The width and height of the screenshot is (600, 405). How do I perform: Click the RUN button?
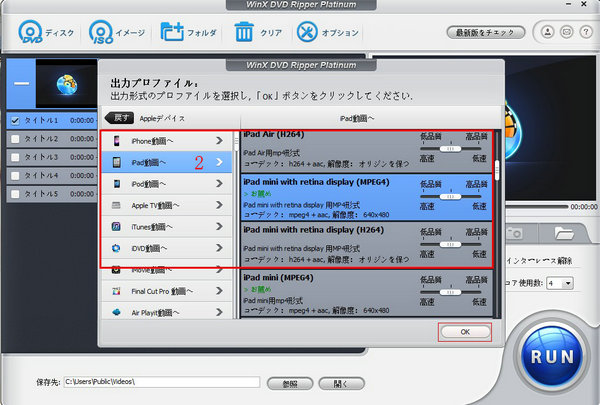click(x=552, y=357)
